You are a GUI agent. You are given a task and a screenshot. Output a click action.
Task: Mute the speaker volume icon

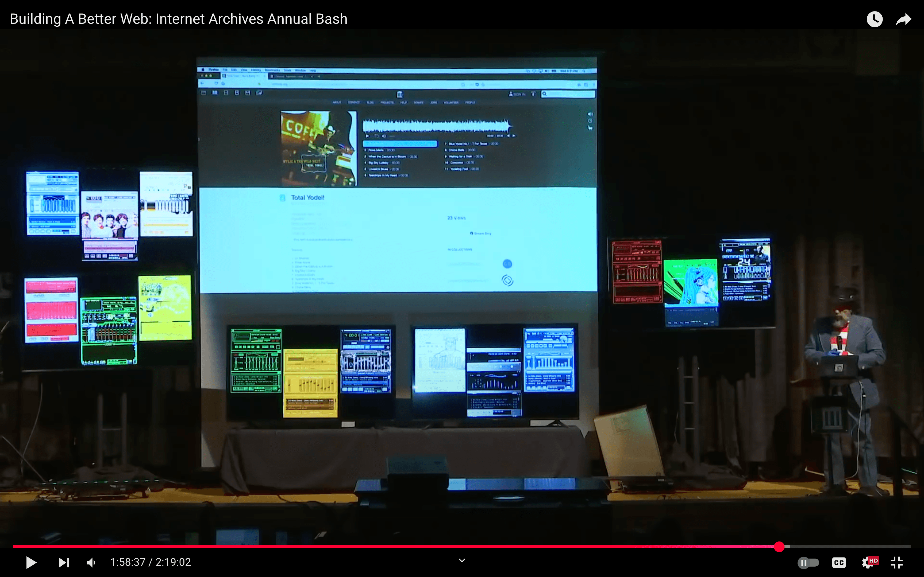click(x=91, y=562)
